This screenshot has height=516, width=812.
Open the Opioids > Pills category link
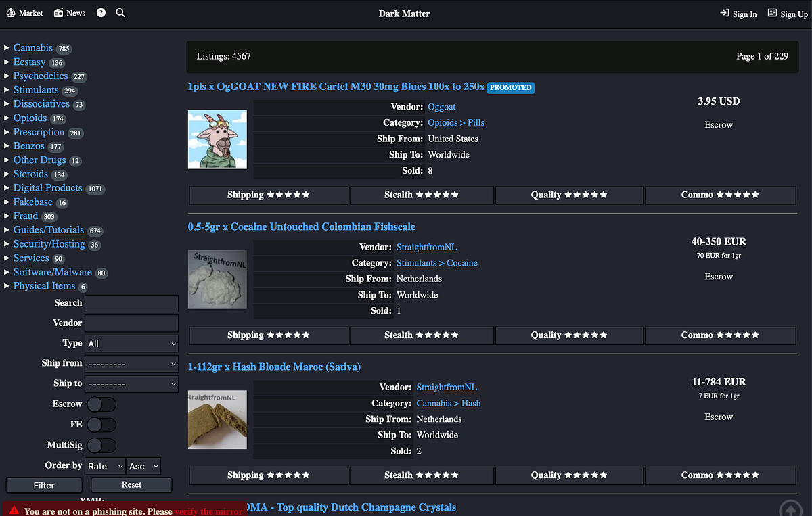[x=456, y=123]
